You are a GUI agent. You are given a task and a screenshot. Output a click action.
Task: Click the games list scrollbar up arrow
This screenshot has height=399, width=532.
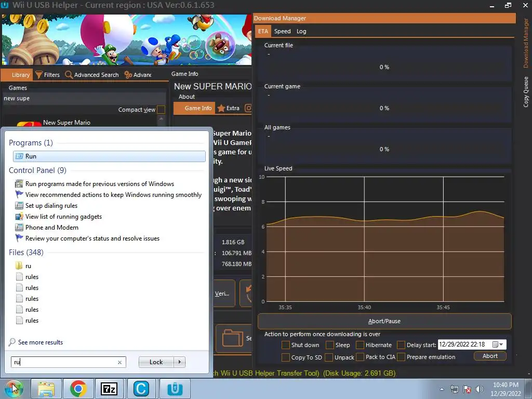point(161,119)
